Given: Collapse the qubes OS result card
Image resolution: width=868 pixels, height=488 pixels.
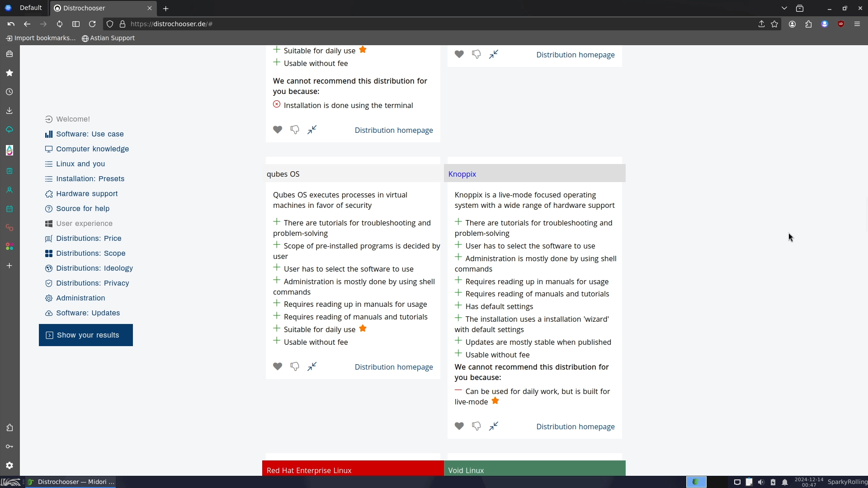Looking at the screenshot, I should 312,366.
